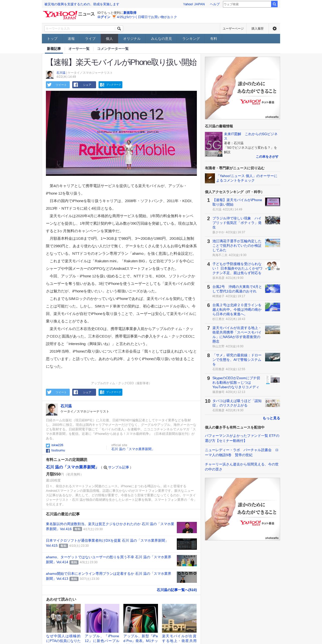
Task: Click the 被災地の復興を支援 top banner link
Action: tap(82, 4)
